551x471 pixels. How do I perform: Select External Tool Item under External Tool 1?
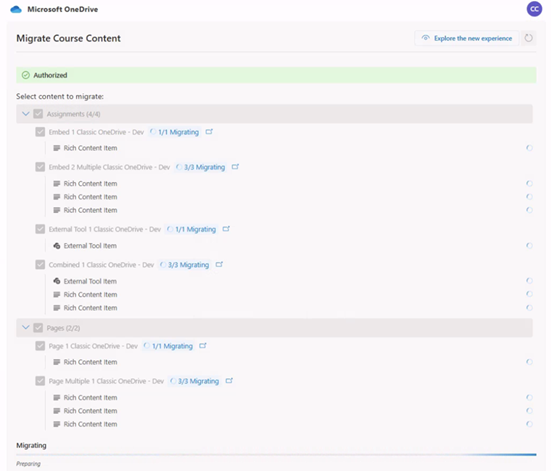pos(90,246)
